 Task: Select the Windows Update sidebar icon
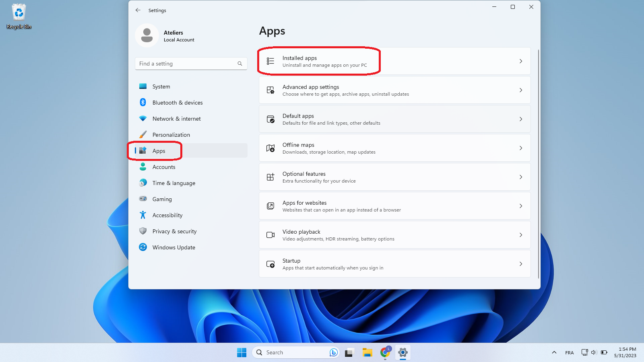(x=143, y=247)
